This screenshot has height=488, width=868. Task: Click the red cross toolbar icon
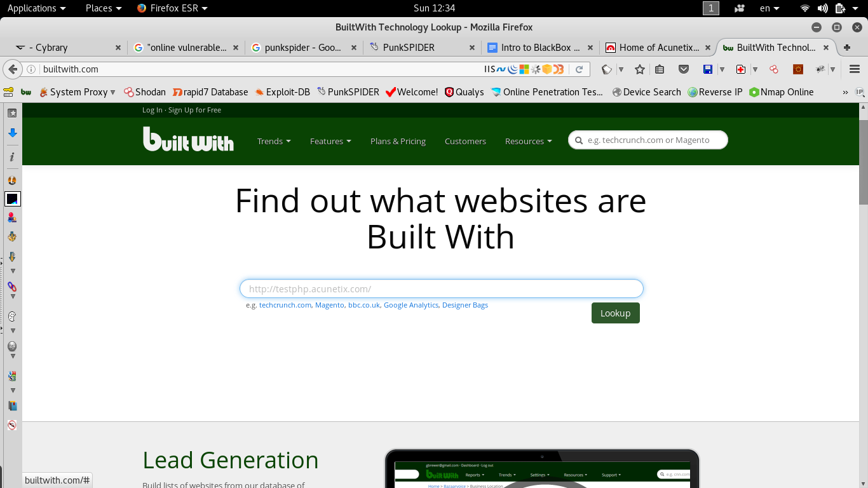tap(741, 69)
